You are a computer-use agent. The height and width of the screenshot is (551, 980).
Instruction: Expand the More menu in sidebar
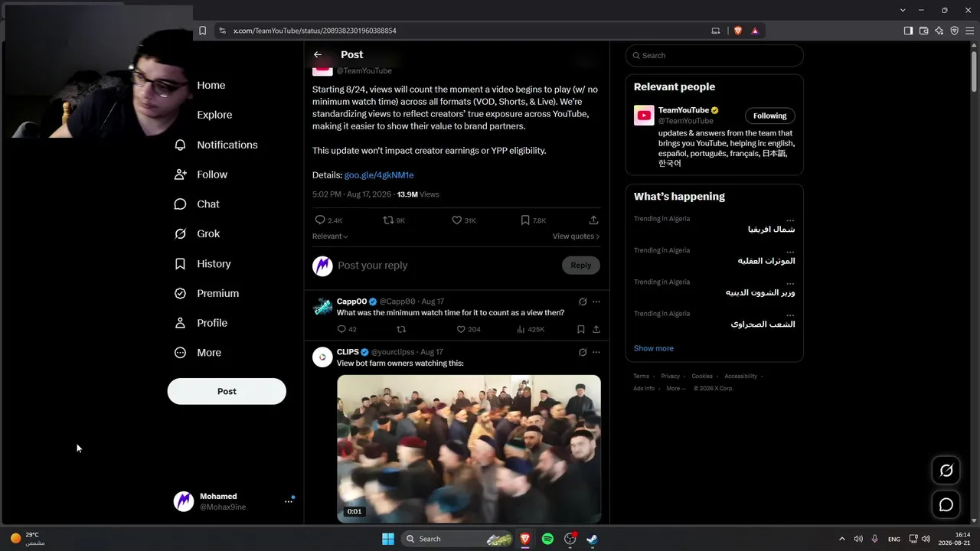point(198,353)
